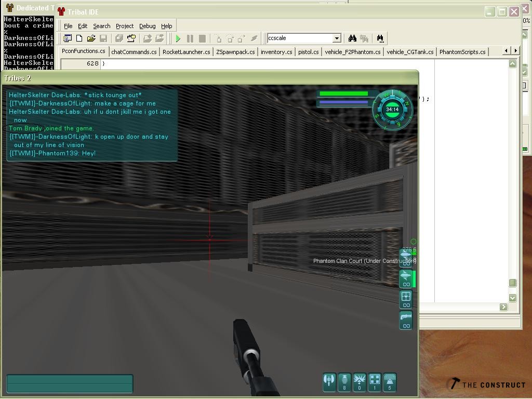Viewport: 532px width, 399px height.
Task: Select the pistol weapon slot icon
Action: point(406,321)
